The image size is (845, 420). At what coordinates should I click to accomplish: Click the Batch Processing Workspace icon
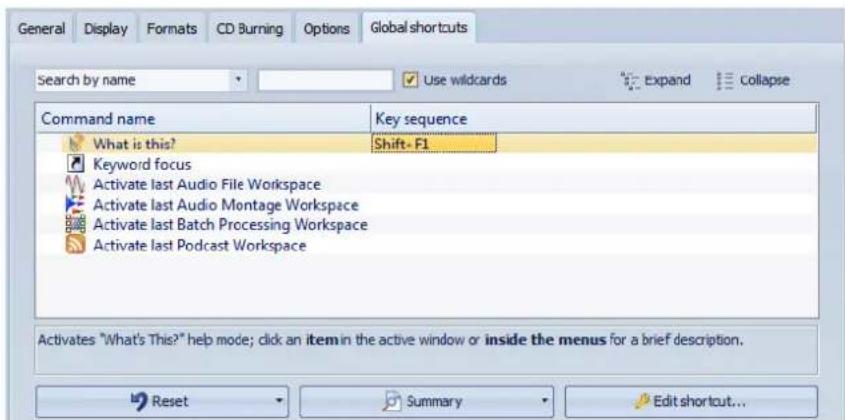(75, 225)
